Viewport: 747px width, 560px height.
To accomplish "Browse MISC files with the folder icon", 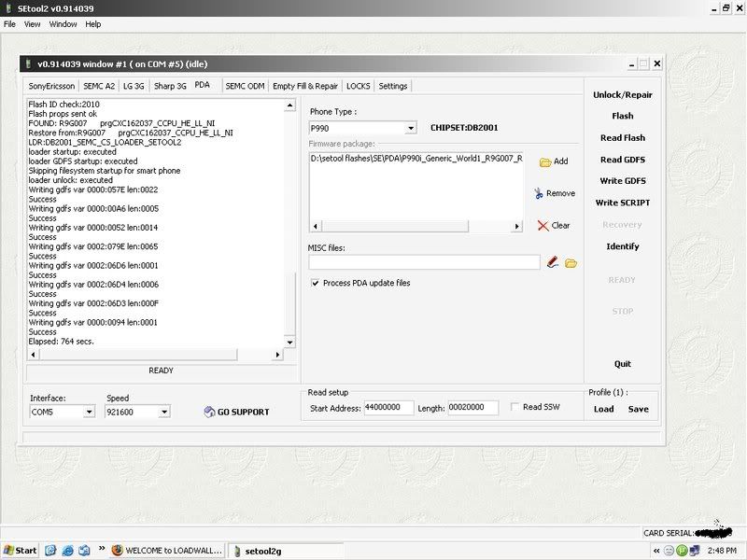I will pyautogui.click(x=571, y=263).
